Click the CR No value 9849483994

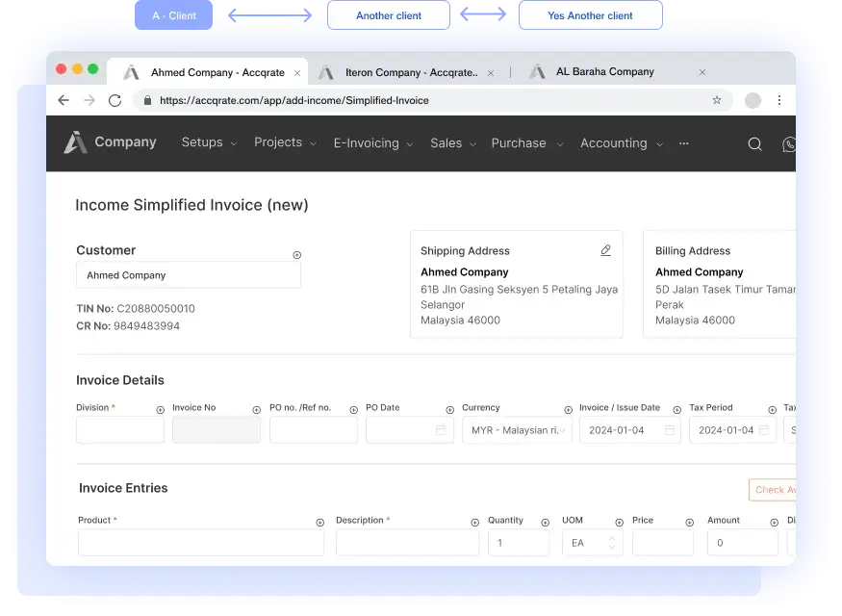pos(146,326)
